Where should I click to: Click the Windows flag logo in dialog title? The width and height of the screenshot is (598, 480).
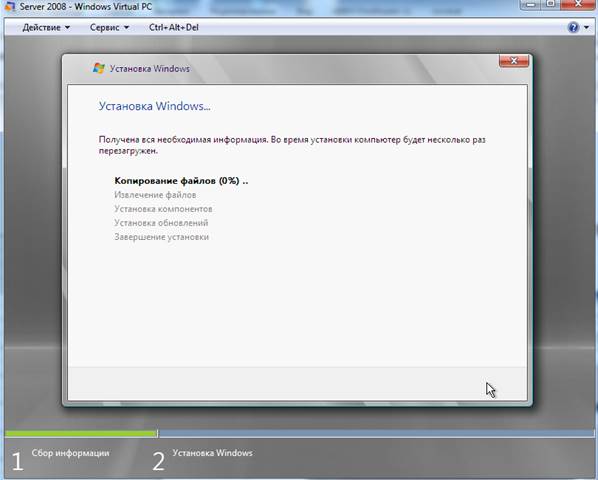(x=99, y=68)
